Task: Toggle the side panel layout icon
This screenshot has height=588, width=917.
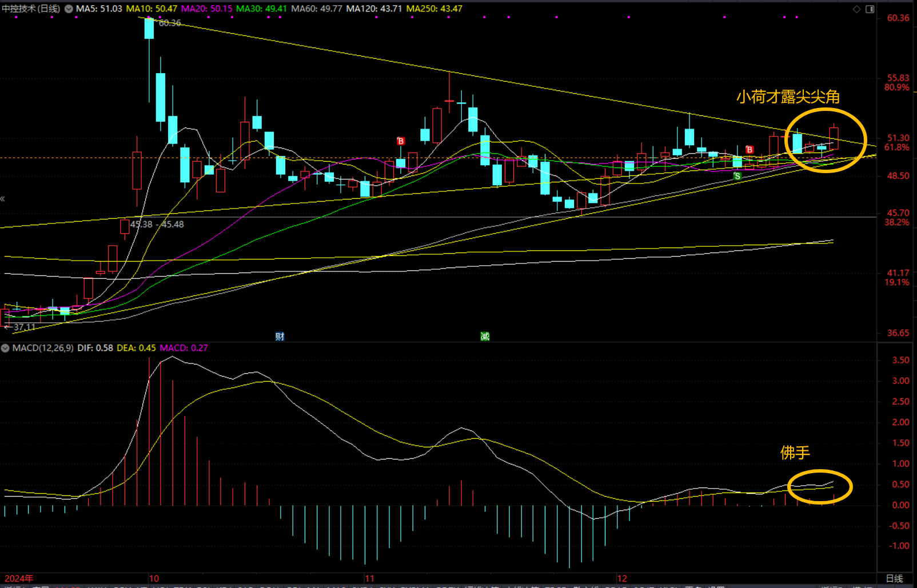Action: [x=870, y=9]
